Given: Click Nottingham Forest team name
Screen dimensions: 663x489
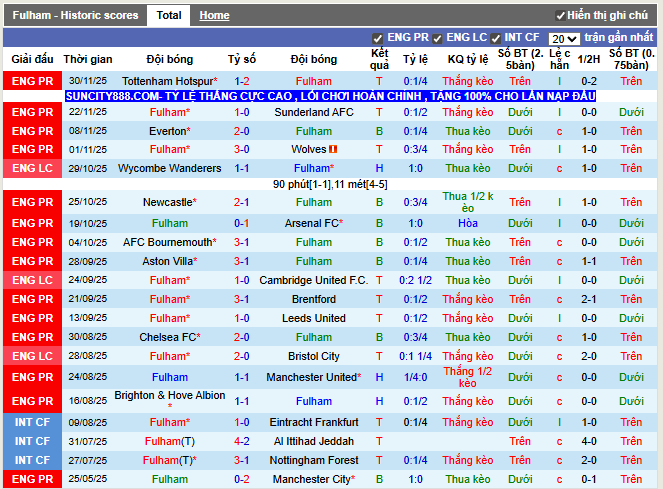Looking at the screenshot, I should point(314,461).
